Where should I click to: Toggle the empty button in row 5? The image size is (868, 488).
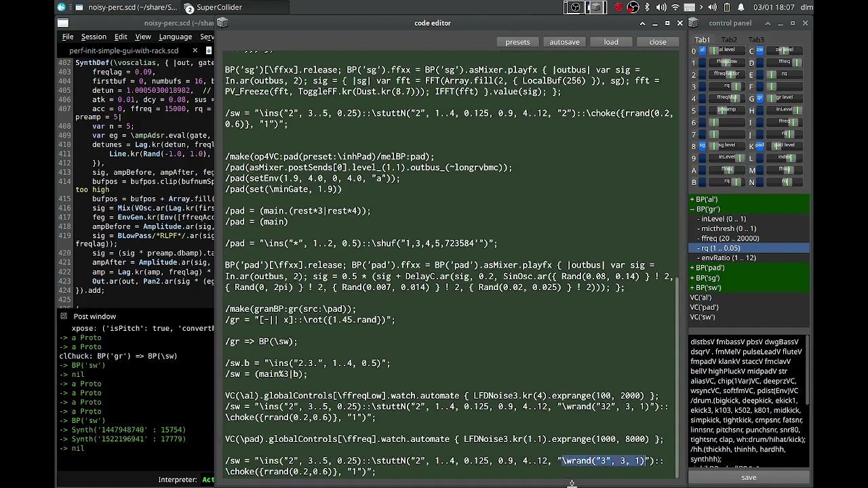point(703,110)
